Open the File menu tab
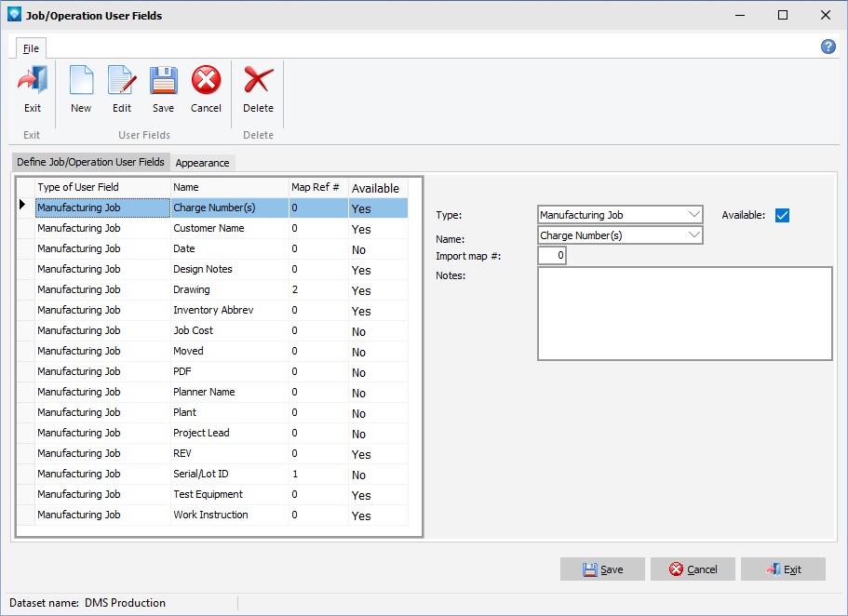848x616 pixels. [31, 48]
